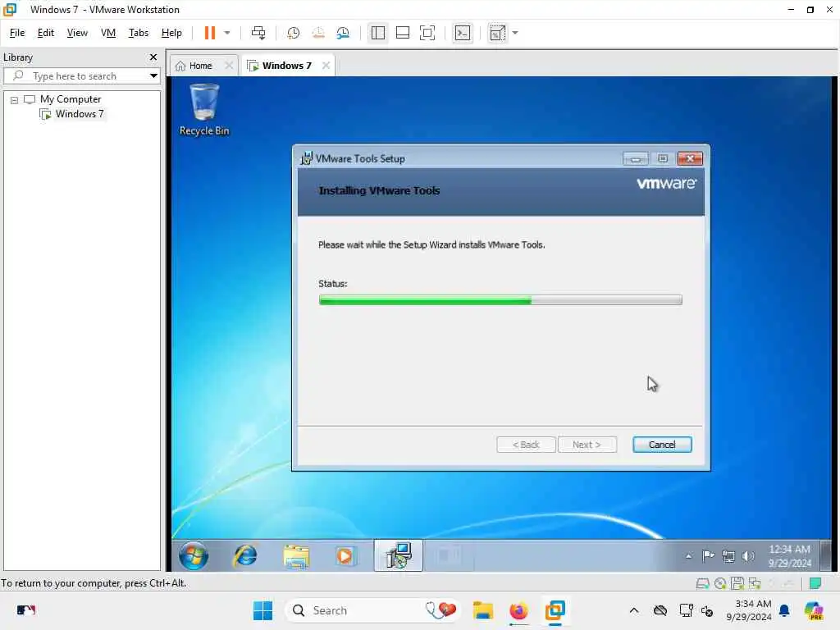Open the Edit menu
This screenshot has width=840, height=630.
point(46,33)
